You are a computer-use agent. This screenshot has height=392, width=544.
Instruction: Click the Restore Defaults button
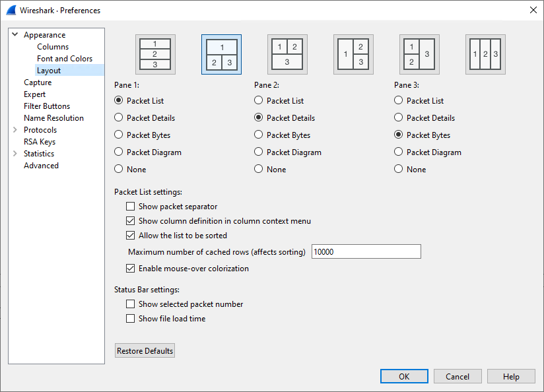(145, 350)
